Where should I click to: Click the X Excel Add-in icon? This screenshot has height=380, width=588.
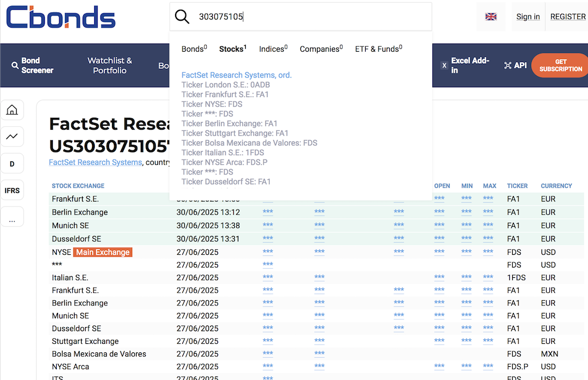click(x=444, y=65)
